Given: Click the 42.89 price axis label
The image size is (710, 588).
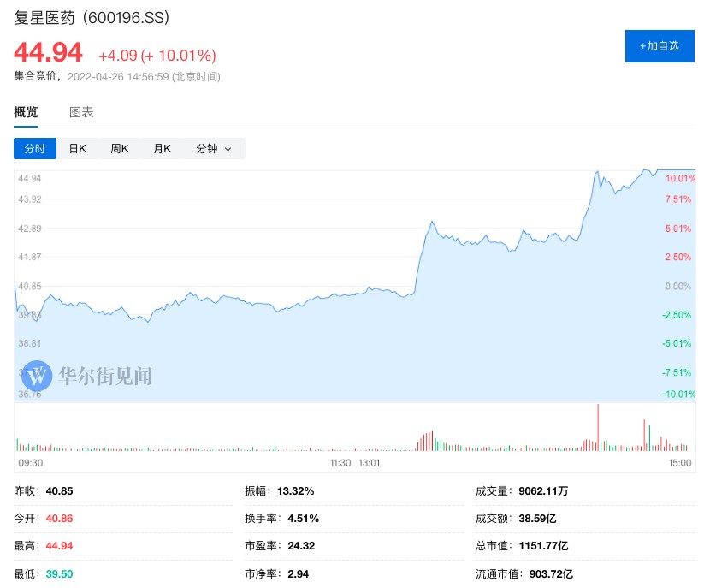Looking at the screenshot, I should [x=29, y=229].
